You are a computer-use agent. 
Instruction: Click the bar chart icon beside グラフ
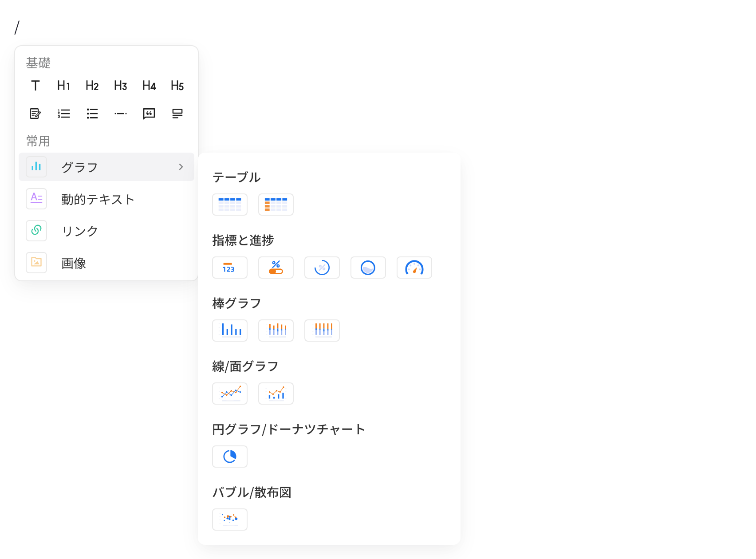pyautogui.click(x=36, y=167)
